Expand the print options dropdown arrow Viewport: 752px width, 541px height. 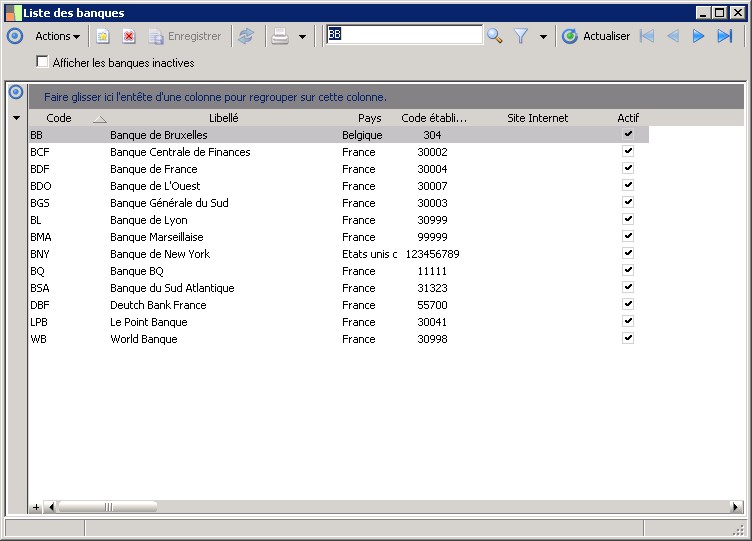coord(302,36)
